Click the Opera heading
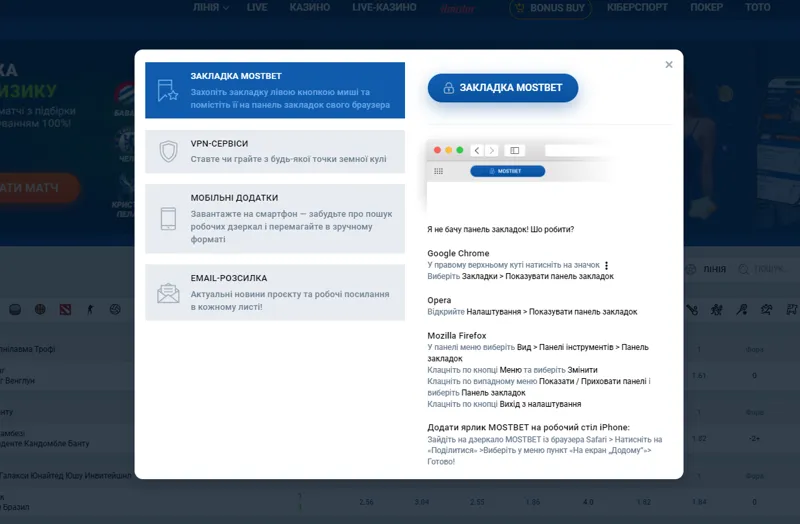 (439, 300)
